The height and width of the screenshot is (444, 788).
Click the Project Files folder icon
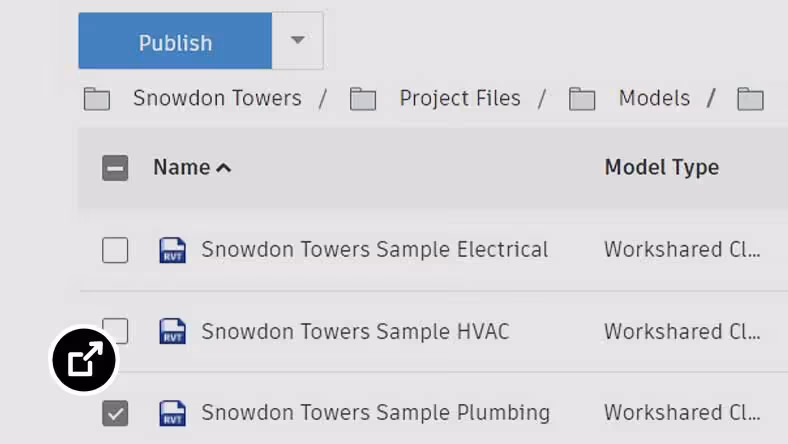(362, 99)
